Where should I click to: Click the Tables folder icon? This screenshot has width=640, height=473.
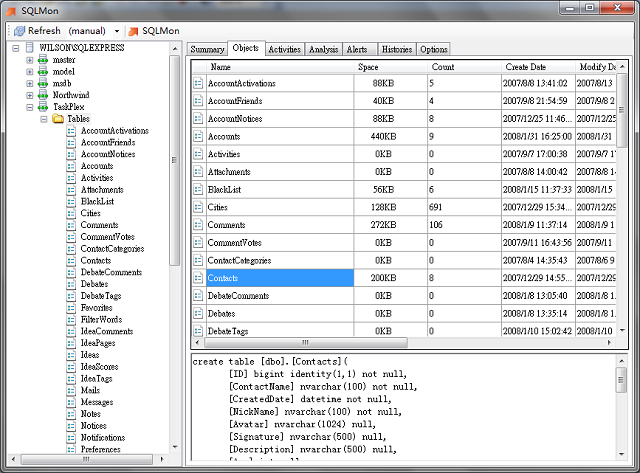57,119
